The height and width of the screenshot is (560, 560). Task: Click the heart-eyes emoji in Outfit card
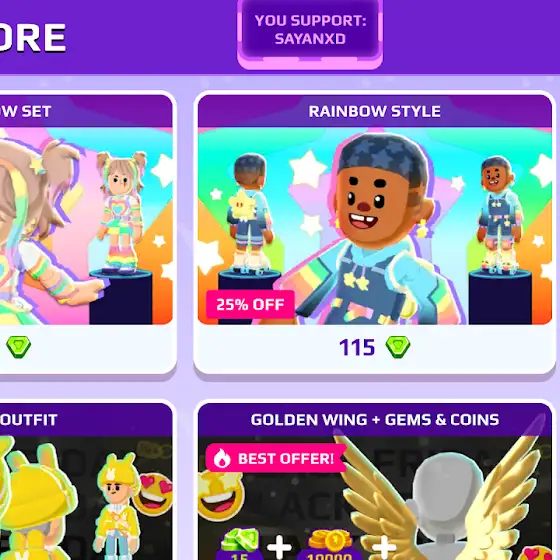click(x=154, y=495)
